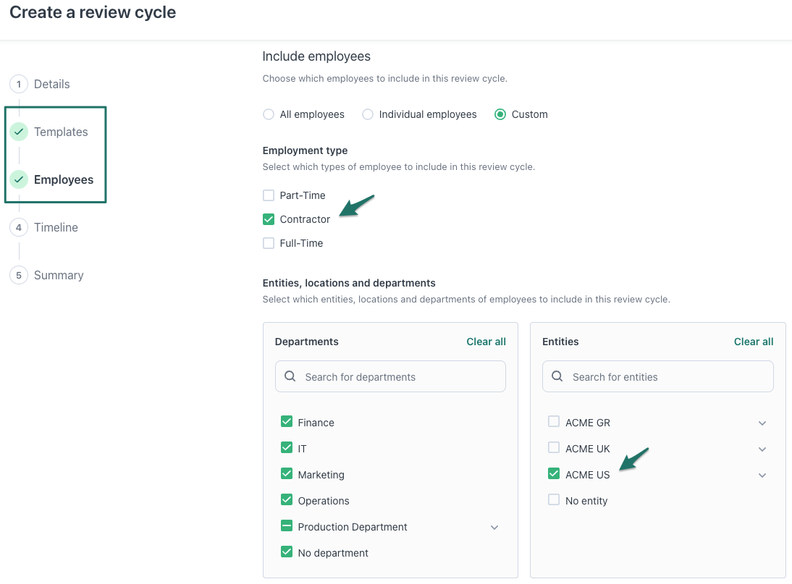Uncheck the Contractor employment type
The width and height of the screenshot is (792, 584).
point(268,220)
